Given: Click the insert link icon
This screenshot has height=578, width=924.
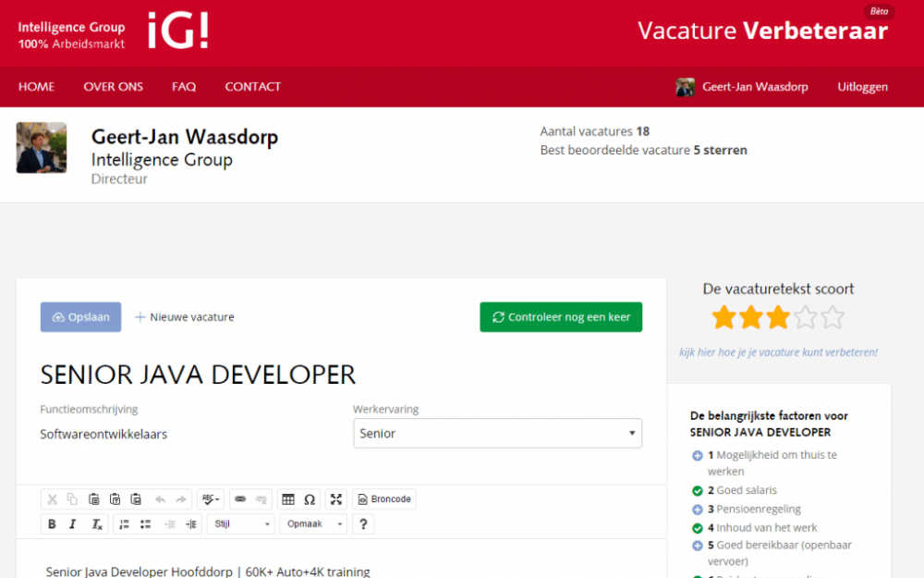Looking at the screenshot, I should [240, 499].
